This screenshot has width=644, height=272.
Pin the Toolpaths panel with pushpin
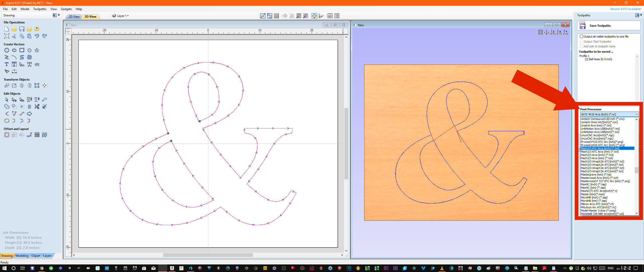pyautogui.click(x=641, y=15)
